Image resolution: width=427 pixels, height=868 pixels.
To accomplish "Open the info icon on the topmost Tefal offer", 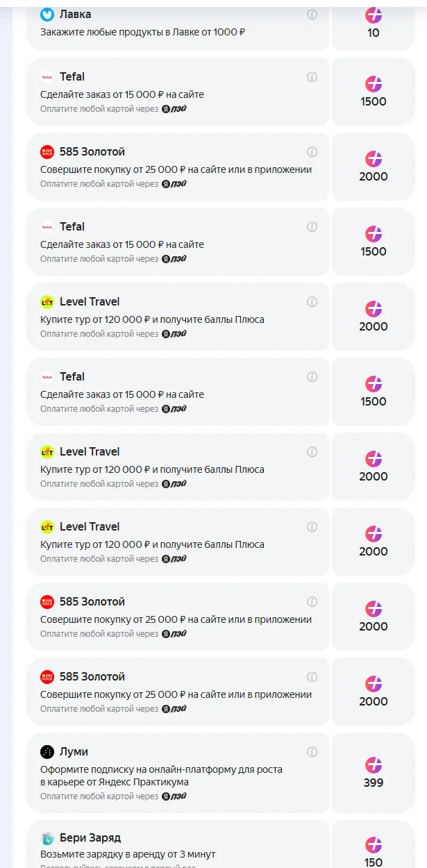I will pos(312,77).
